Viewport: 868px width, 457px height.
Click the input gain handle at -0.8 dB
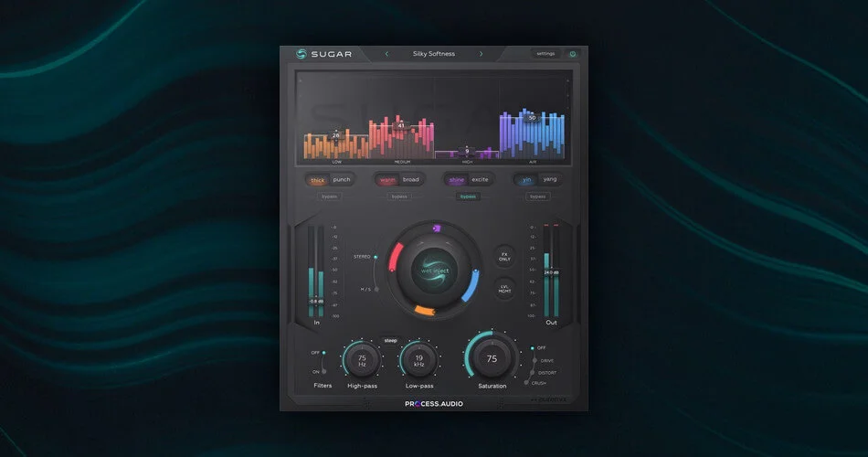(316, 302)
